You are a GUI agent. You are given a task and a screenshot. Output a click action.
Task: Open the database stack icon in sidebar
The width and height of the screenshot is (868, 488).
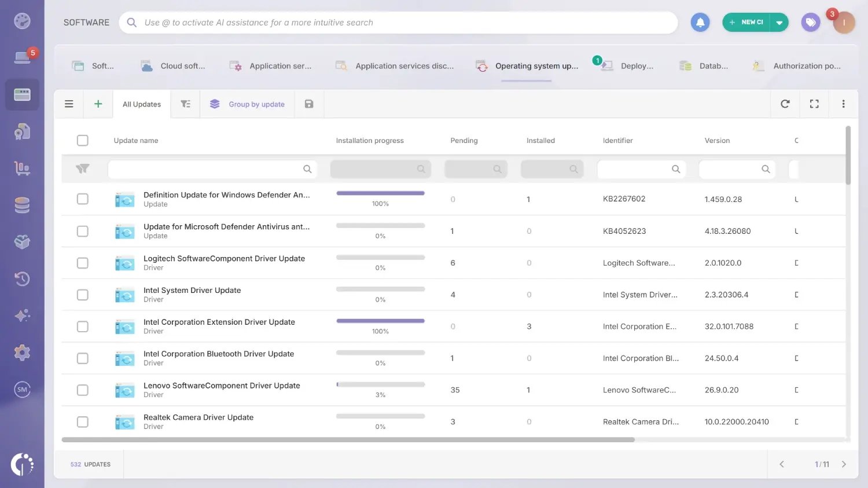click(22, 206)
